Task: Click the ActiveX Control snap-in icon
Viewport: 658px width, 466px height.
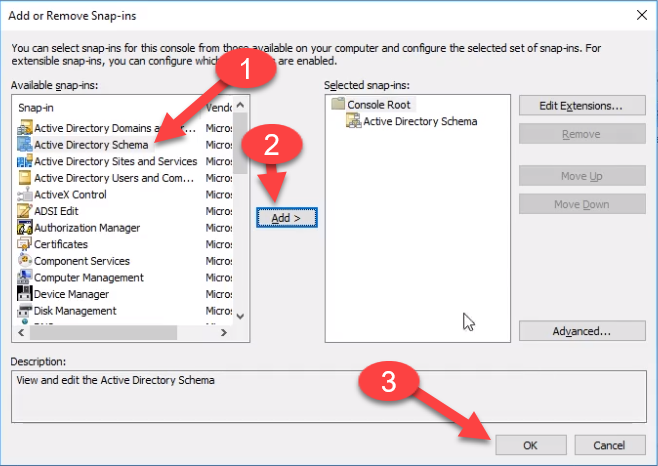Action: pos(25,194)
